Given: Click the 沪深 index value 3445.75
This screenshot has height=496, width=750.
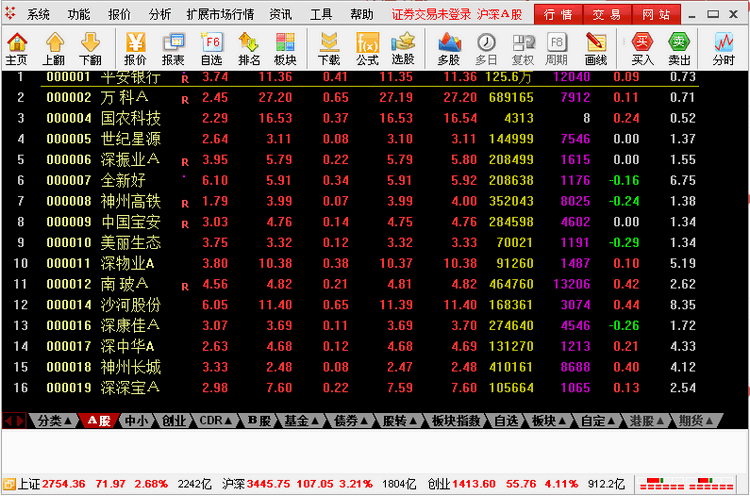Looking at the screenshot, I should (268, 484).
